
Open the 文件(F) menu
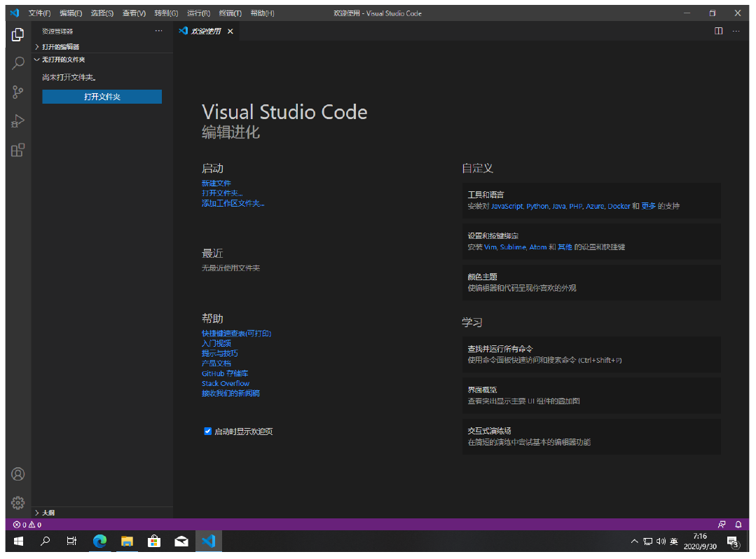[x=39, y=13]
